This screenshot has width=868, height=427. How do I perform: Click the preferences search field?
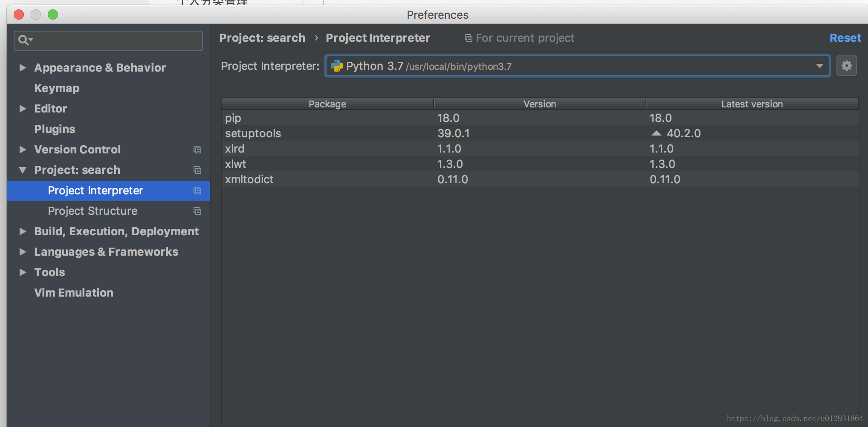(115, 41)
